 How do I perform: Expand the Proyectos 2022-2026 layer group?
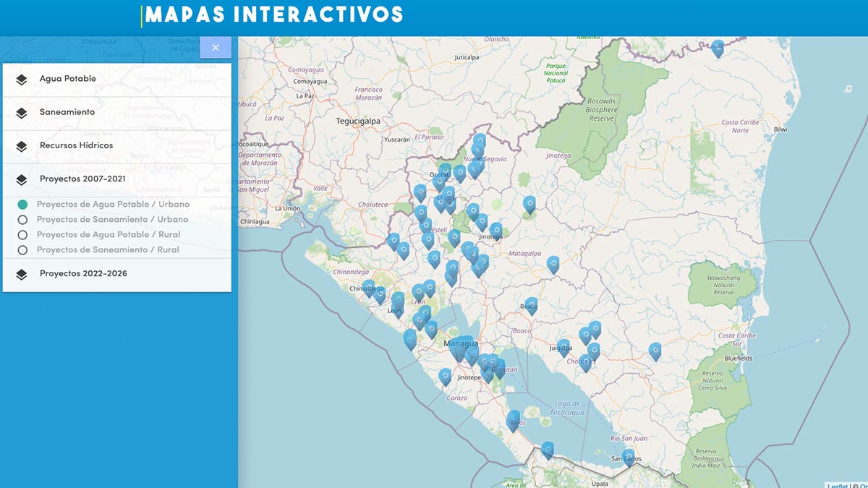click(117, 275)
